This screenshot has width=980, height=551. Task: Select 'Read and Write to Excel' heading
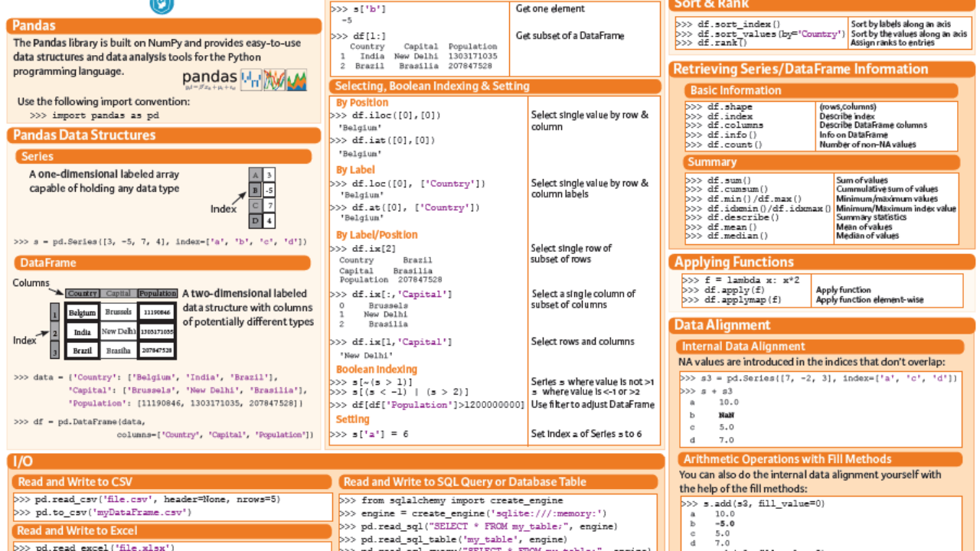pos(172,530)
